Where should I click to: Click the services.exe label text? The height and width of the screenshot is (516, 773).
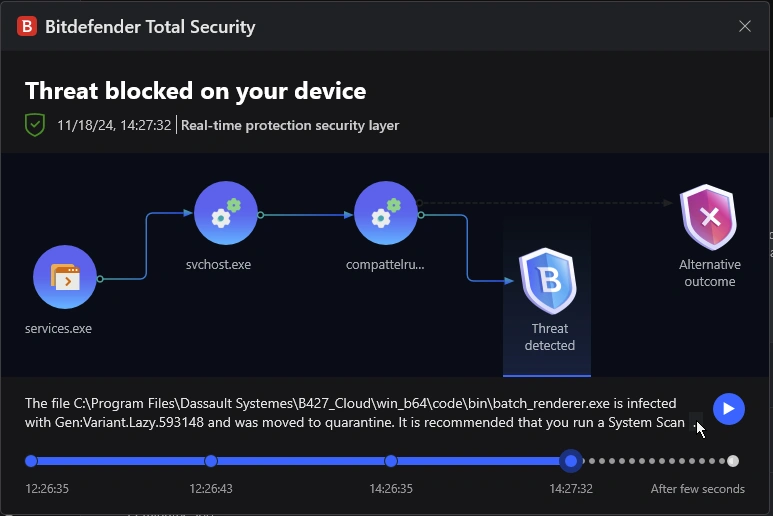pyautogui.click(x=58, y=328)
